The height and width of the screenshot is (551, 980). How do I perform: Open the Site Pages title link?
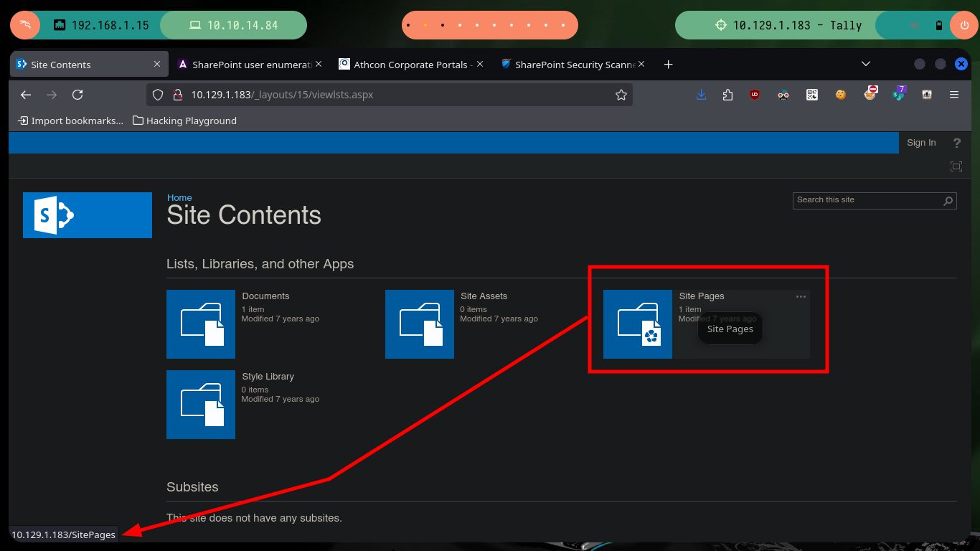tap(702, 296)
